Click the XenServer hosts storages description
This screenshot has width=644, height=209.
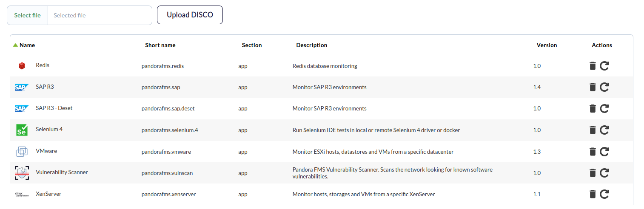(364, 195)
